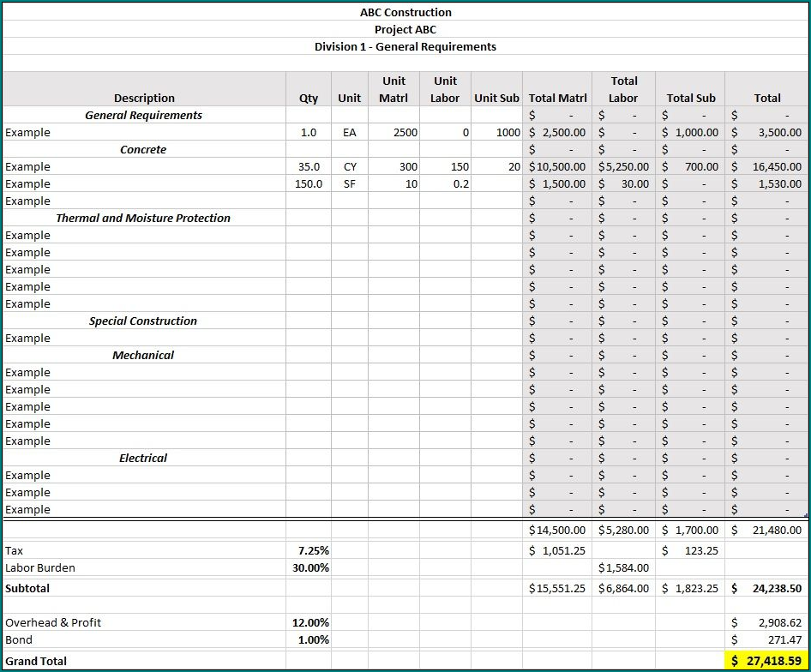
Task: Select the Unit Matrl column header
Action: 393,90
